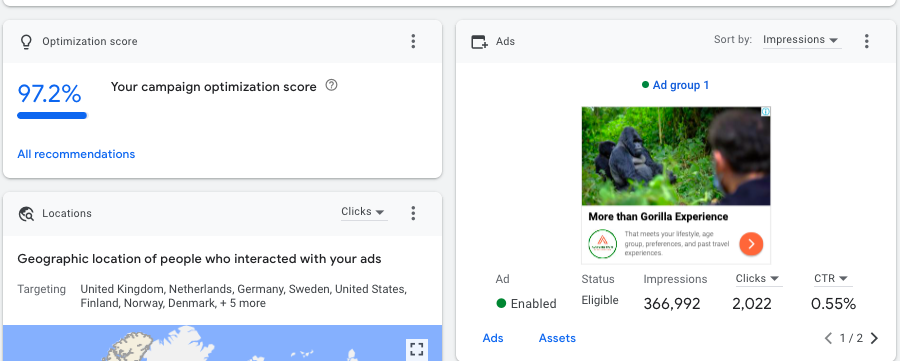Open Locations card three-dot menu

point(413,214)
